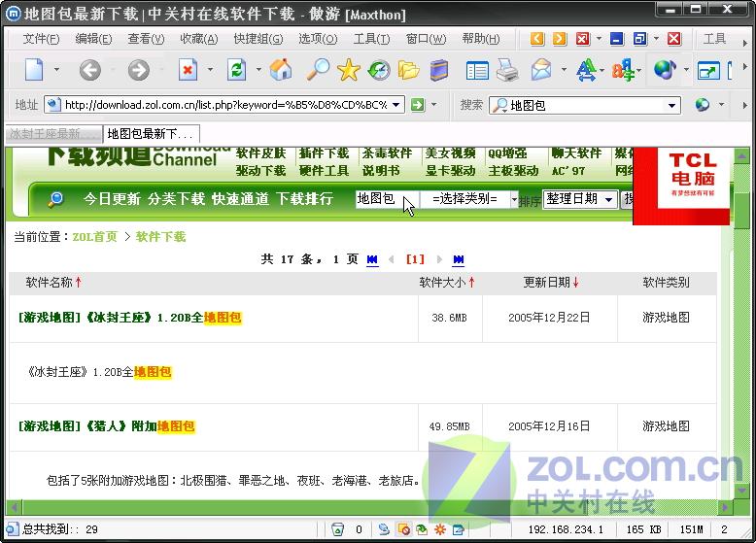Open the 收藏(A) menu
The image size is (756, 543).
[x=199, y=39]
